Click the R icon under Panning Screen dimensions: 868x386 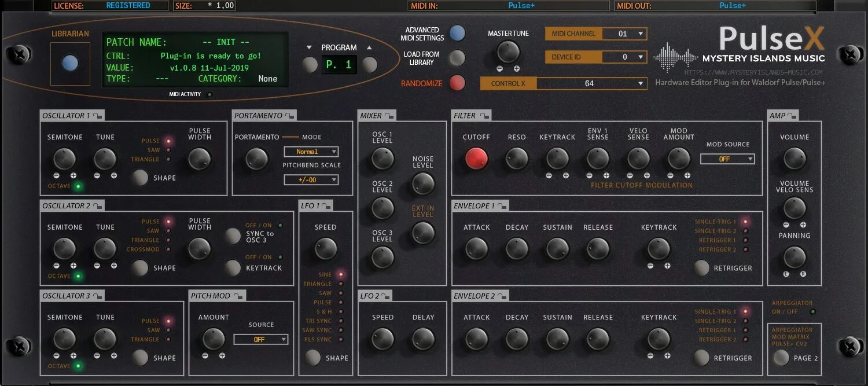(x=803, y=274)
